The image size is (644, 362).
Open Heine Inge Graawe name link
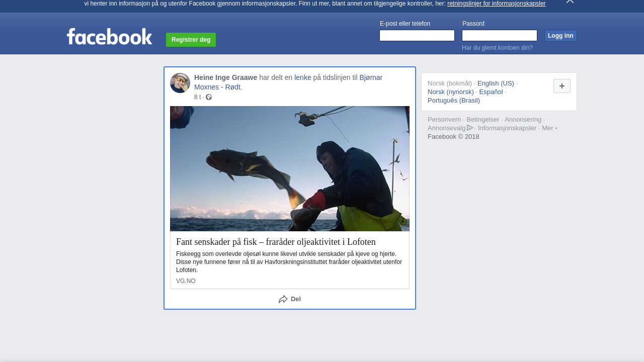(225, 77)
